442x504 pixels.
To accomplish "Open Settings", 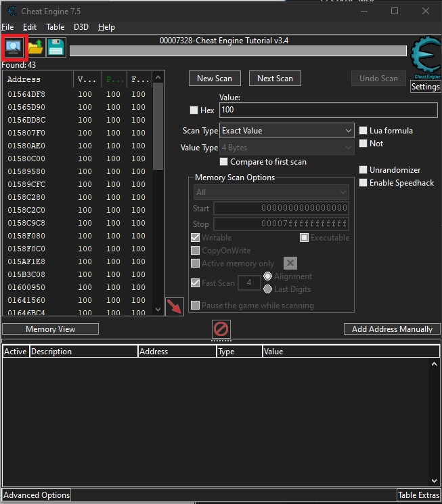I will 425,87.
